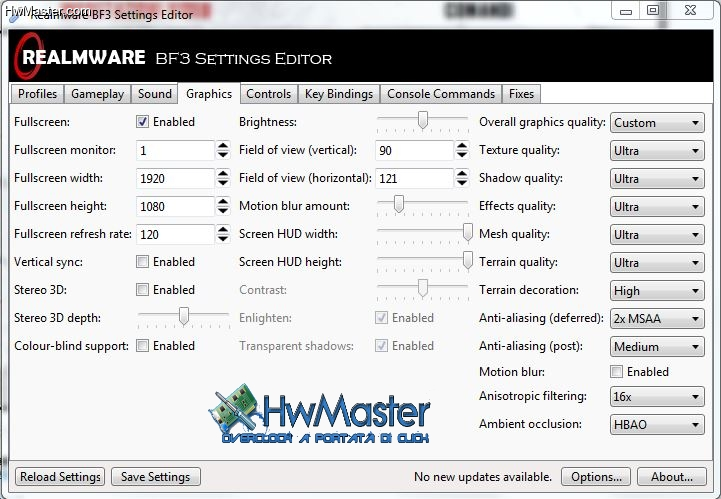Image resolution: width=721 pixels, height=499 pixels.
Task: Increase vertical field of view up arrow
Action: 462,145
